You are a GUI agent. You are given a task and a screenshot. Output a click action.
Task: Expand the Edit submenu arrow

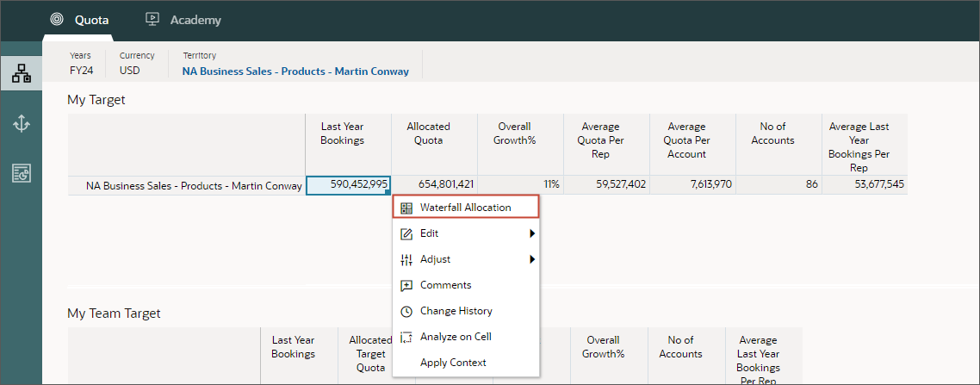click(x=532, y=233)
